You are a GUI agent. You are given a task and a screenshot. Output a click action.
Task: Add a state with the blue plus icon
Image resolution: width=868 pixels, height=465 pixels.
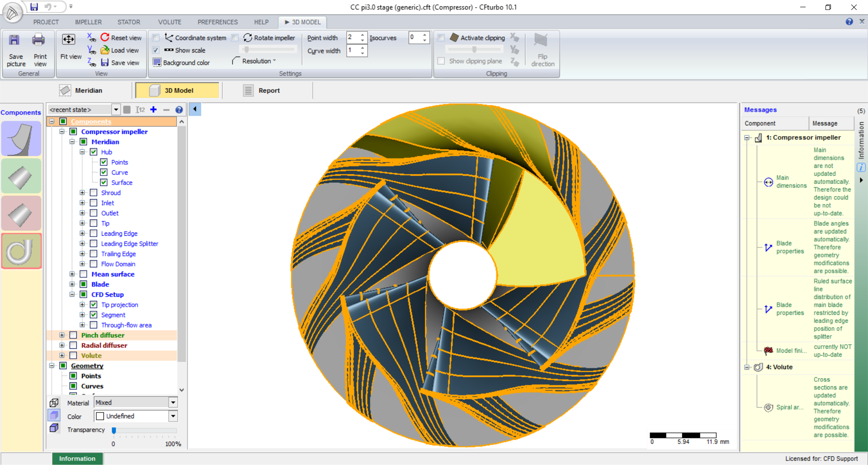point(153,109)
